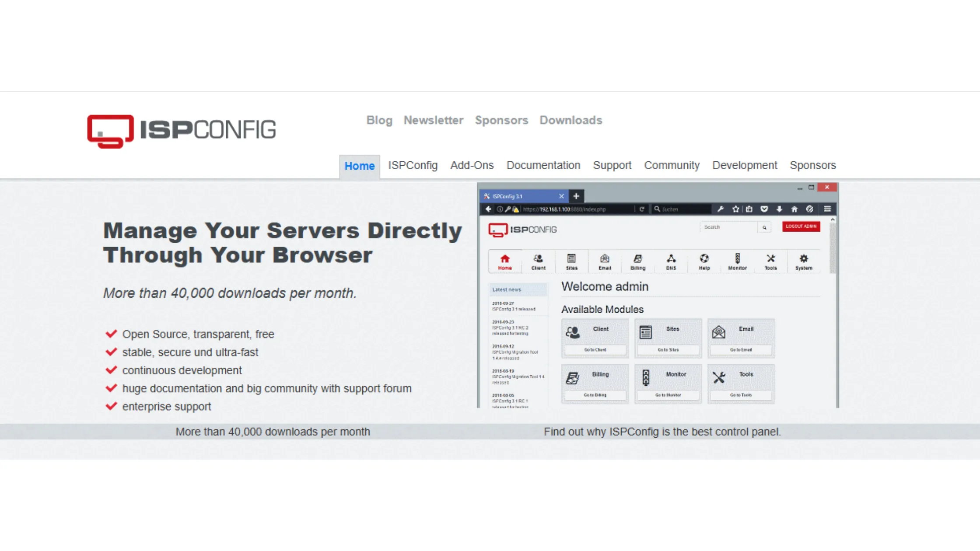
Task: Click the Sponsors link beside Newsletter
Action: click(501, 120)
